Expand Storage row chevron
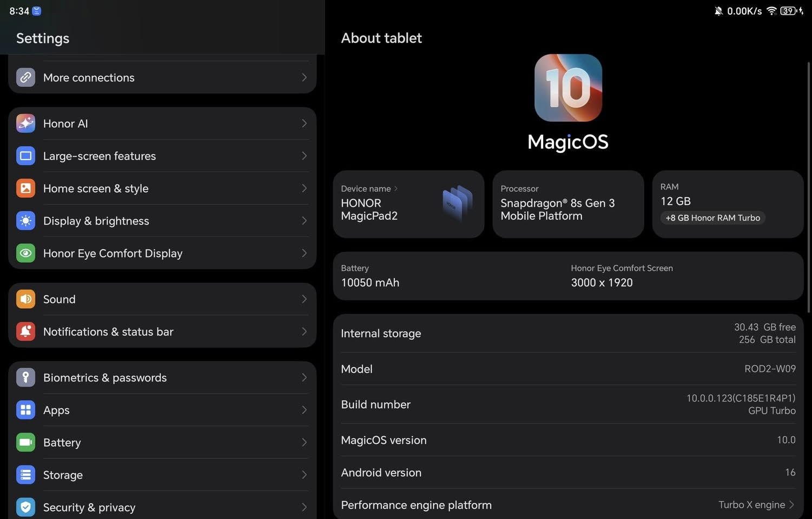This screenshot has height=519, width=812. pos(304,475)
